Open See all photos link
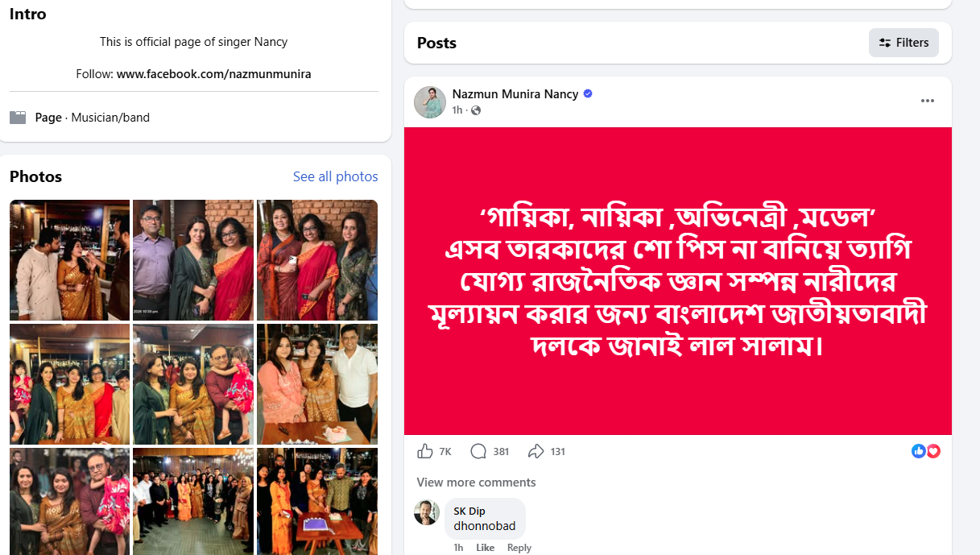980x555 pixels. click(x=335, y=176)
